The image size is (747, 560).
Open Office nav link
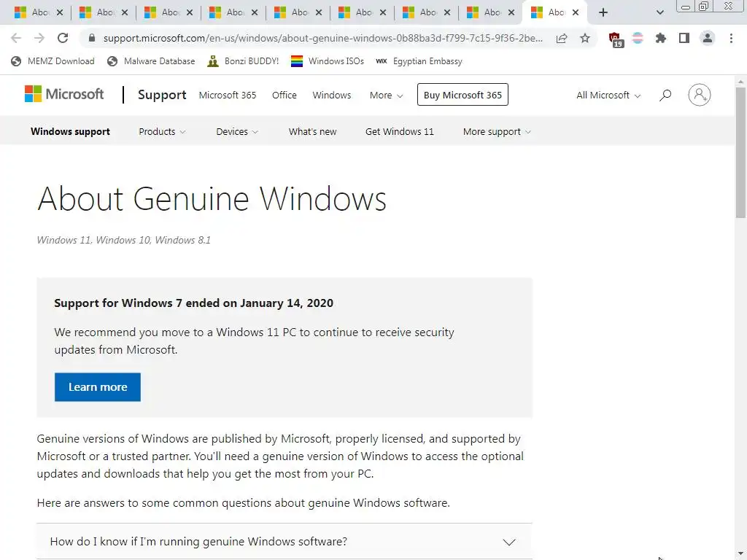284,96
